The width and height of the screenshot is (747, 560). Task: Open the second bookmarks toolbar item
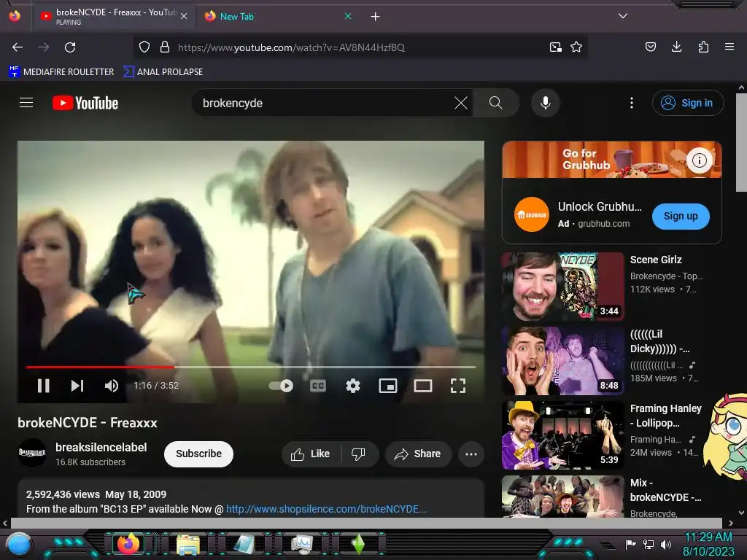click(x=163, y=72)
